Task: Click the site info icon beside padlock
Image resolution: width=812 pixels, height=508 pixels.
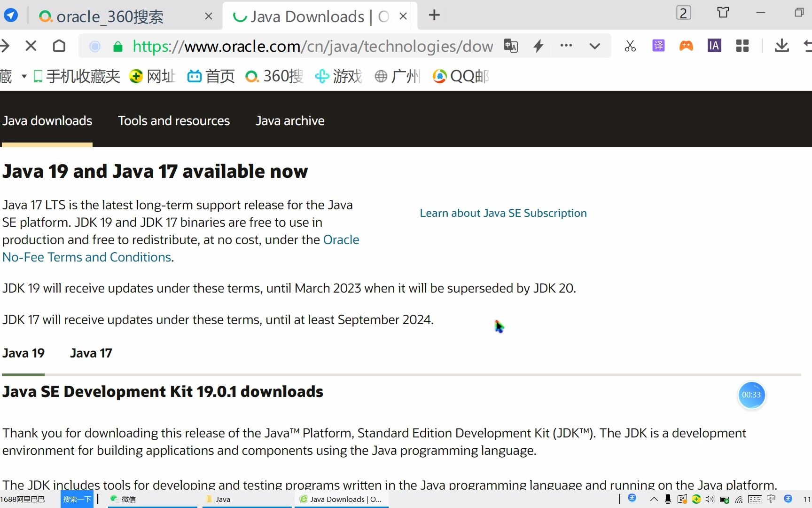Action: pos(95,46)
